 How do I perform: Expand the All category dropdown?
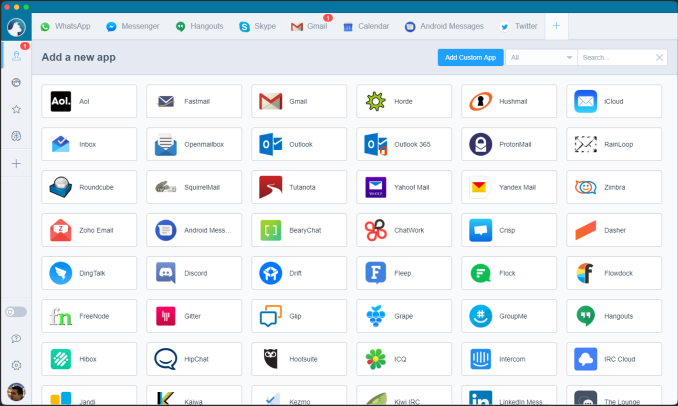coord(541,58)
